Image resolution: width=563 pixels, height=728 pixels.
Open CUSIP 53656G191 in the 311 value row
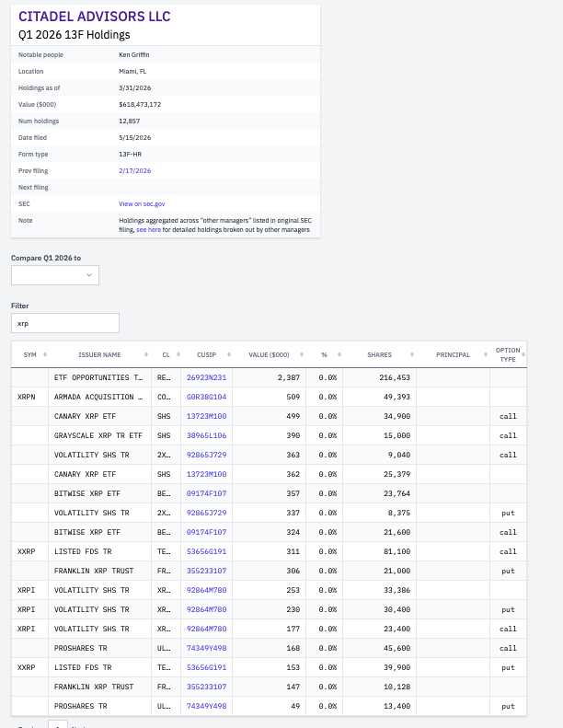207,551
